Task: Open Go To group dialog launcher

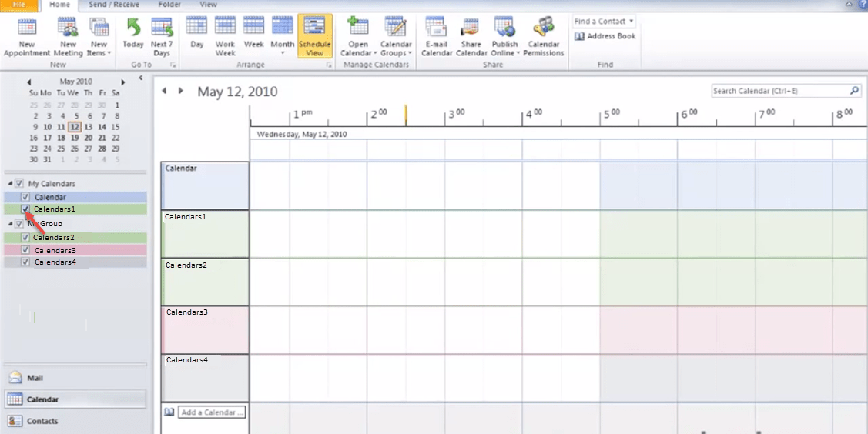Action: (x=173, y=65)
